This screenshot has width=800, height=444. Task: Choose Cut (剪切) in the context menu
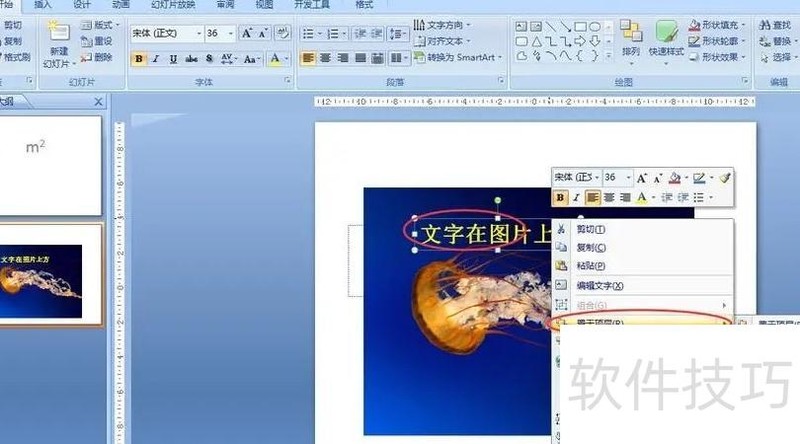643,230
